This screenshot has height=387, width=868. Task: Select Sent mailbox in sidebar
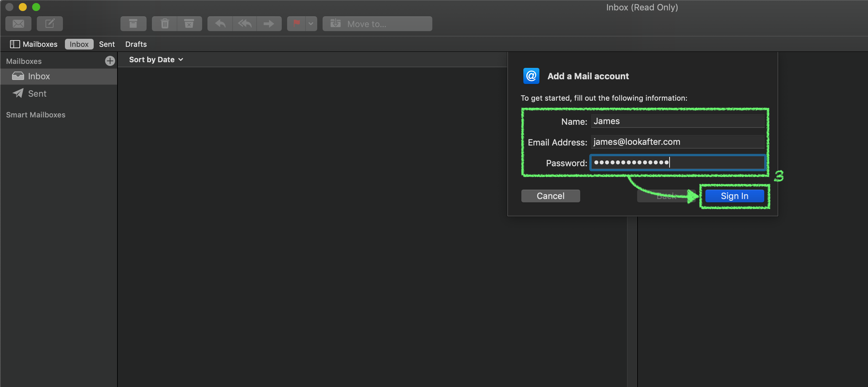pos(37,94)
